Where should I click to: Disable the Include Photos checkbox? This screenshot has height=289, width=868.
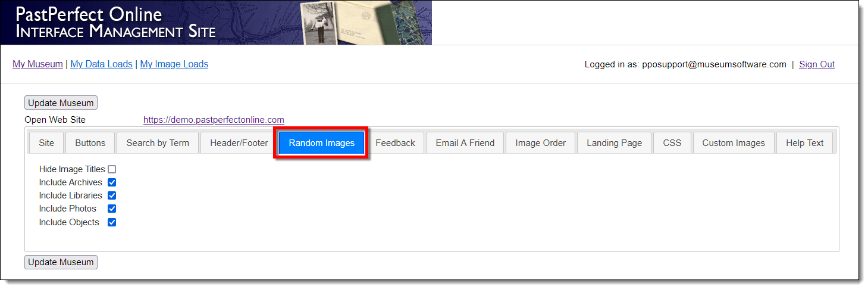point(112,209)
